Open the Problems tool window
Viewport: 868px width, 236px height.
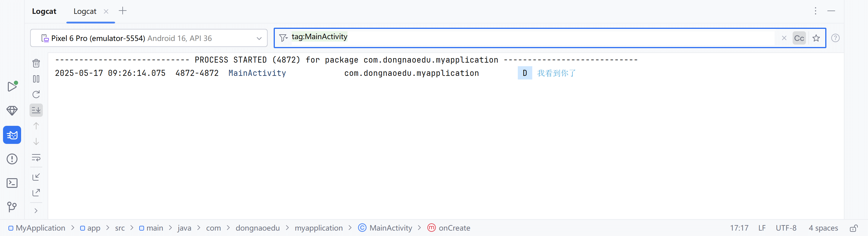(x=12, y=159)
